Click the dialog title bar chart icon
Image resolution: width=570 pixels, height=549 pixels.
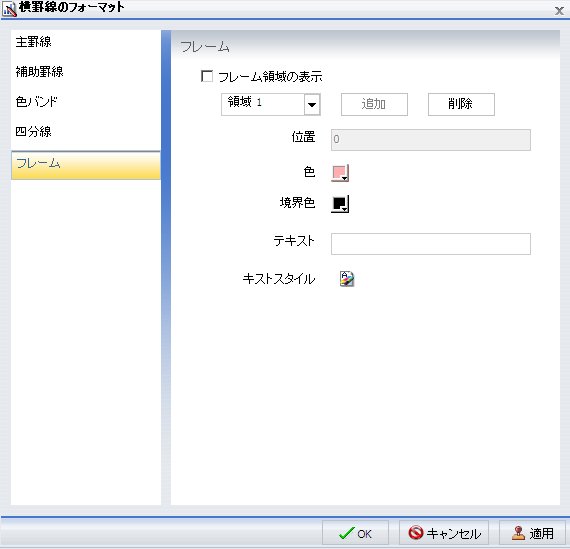(x=9, y=9)
